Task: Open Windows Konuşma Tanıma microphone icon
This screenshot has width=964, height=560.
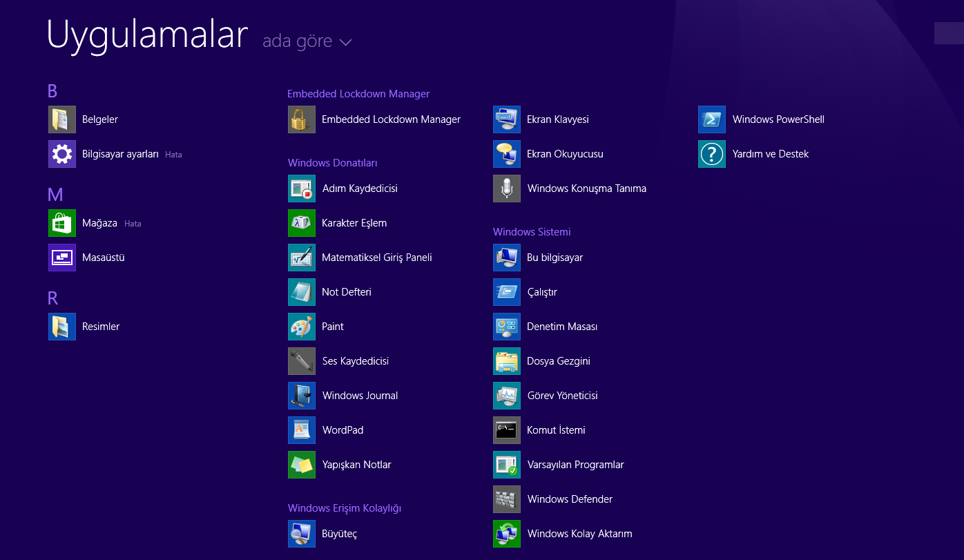Action: (x=507, y=189)
